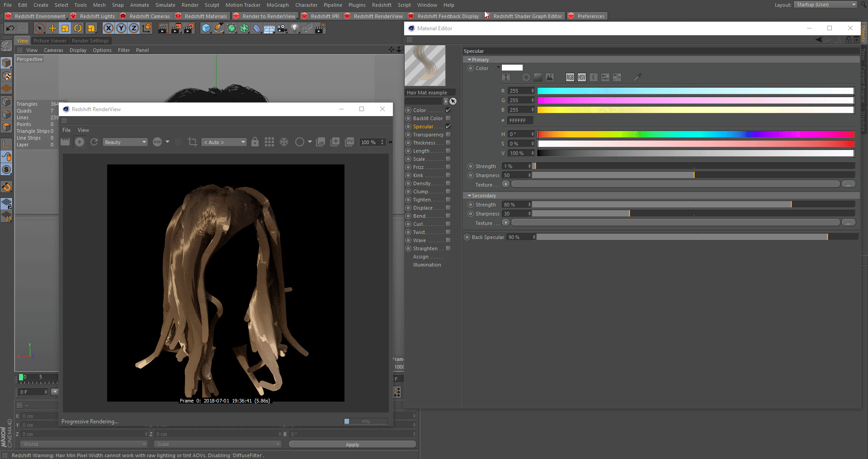Collapse the Primary specular section
This screenshot has height=459, width=868.
tap(469, 60)
